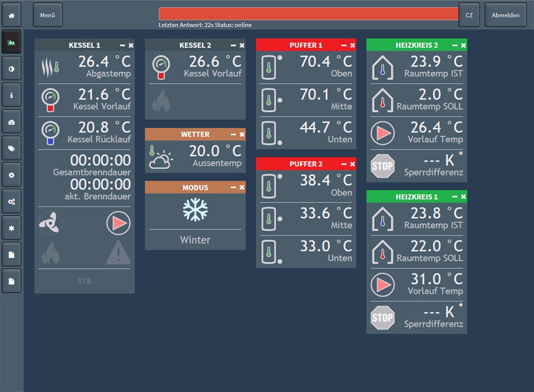
Task: Open the dashboard gauge sidebar icon
Action: [x=11, y=122]
